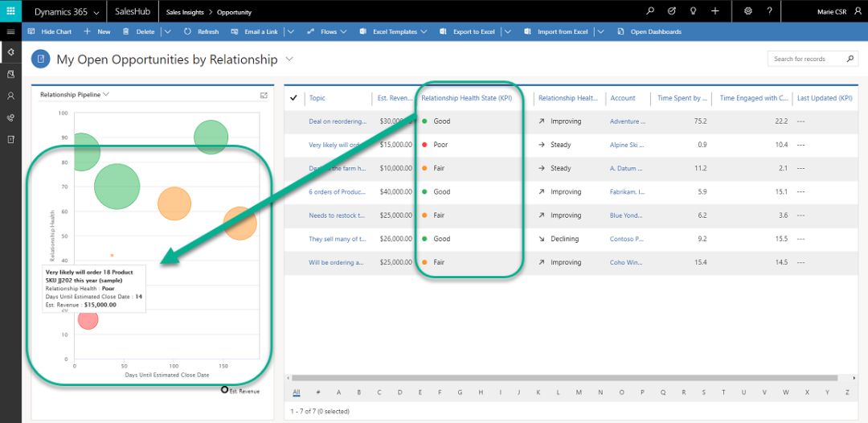The height and width of the screenshot is (423, 868).
Task: Open the Excel Templates dropdown menu
Action: pos(394,31)
